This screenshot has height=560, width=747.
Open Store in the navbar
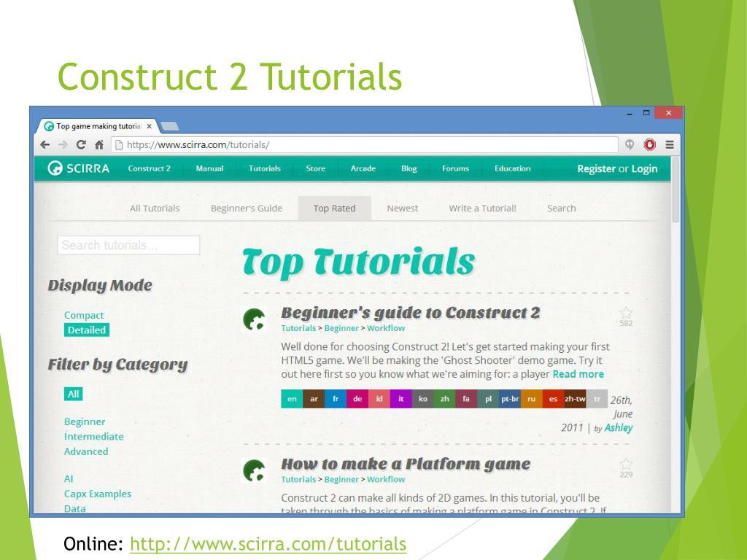point(315,168)
